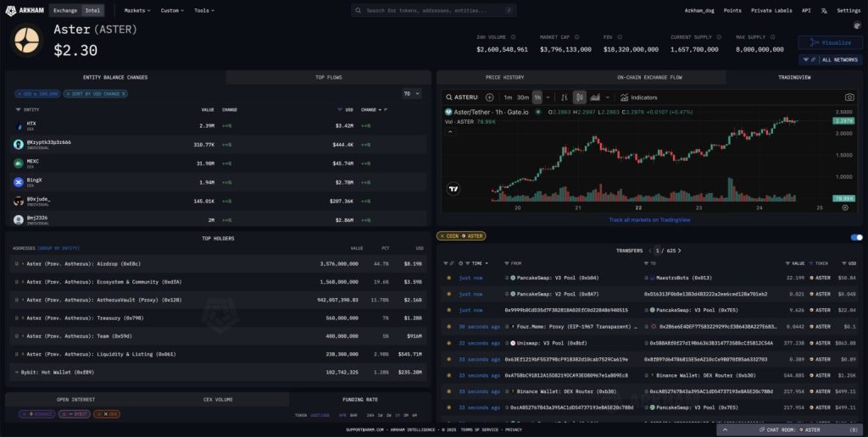Click the Max Supply info icon
This screenshot has width=868, height=437.
[x=773, y=37]
